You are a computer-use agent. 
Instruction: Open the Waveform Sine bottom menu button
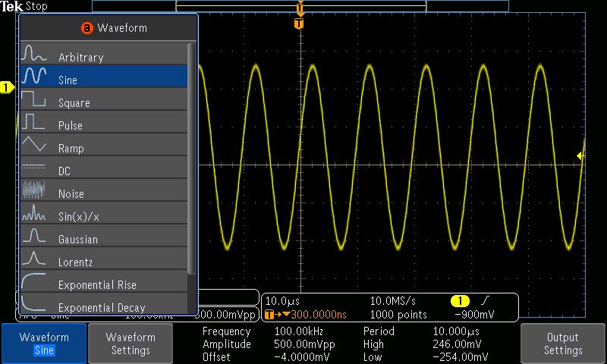click(43, 344)
